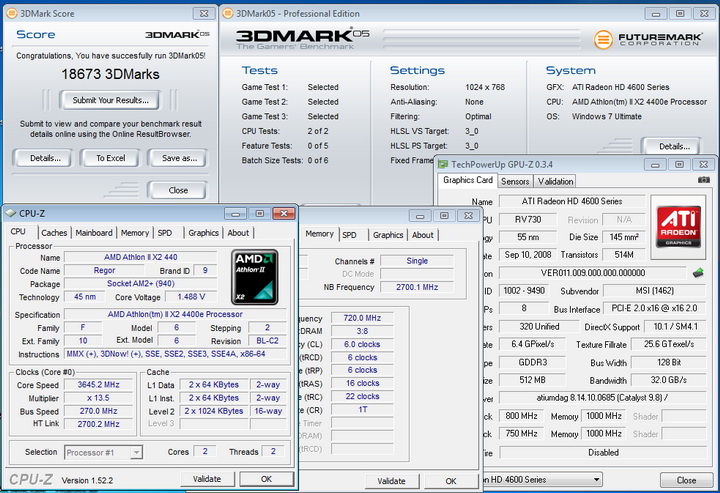Click the ATI Radeon logo in GPU-Z
This screenshot has width=720, height=493.
point(678,227)
